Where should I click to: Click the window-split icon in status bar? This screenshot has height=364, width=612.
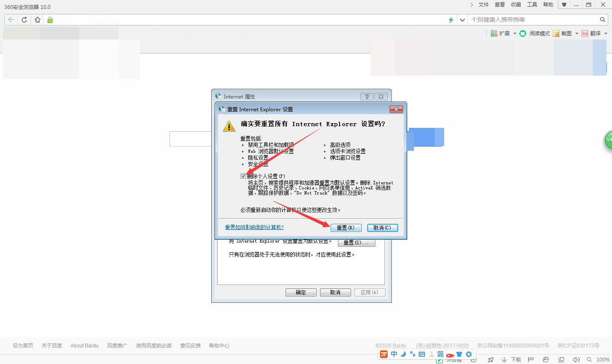click(561, 360)
